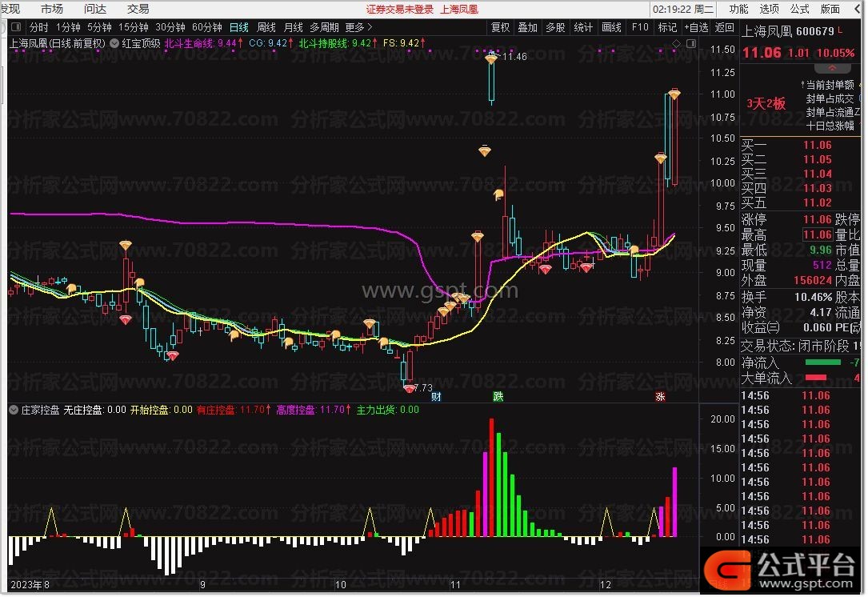Click the 多股 multi-stock button
Screen dimensions: 868x597
[555, 27]
